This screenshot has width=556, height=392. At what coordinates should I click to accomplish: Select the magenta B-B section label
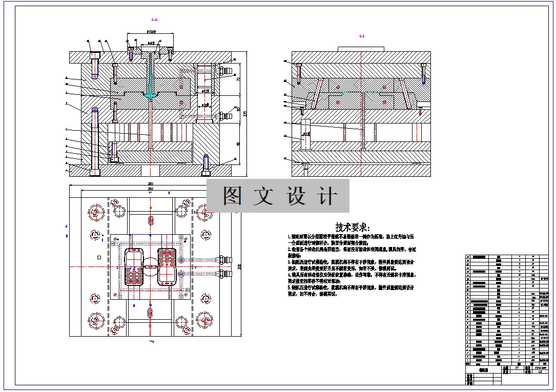tap(362, 36)
